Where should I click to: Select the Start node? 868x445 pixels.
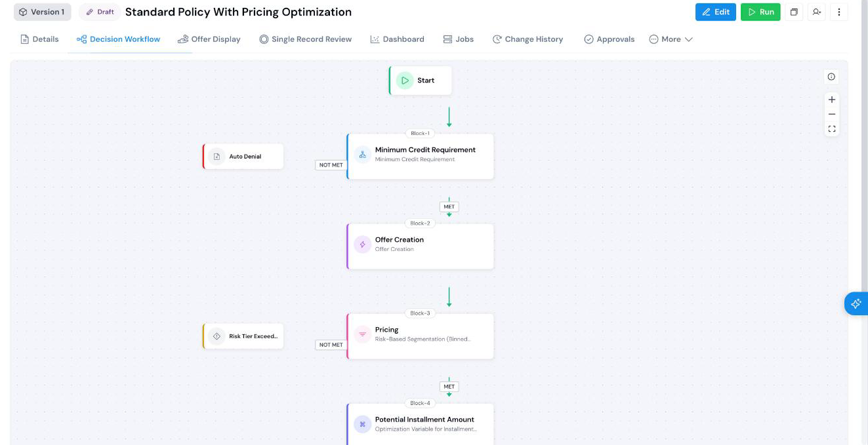point(421,80)
